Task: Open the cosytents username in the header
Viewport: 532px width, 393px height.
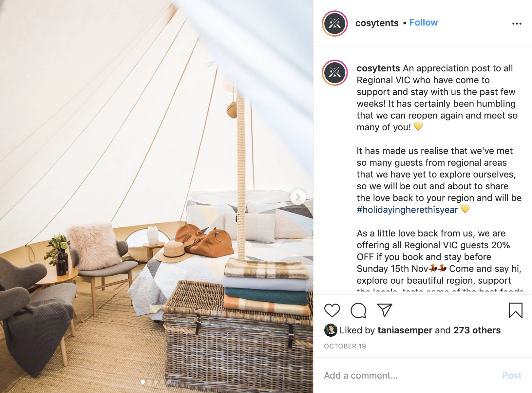Action: pos(377,23)
